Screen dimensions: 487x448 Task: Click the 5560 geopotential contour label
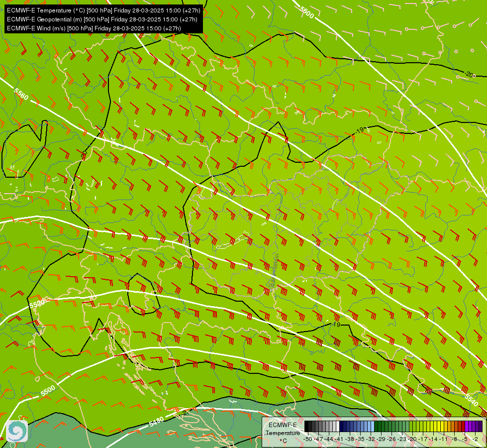click(21, 94)
